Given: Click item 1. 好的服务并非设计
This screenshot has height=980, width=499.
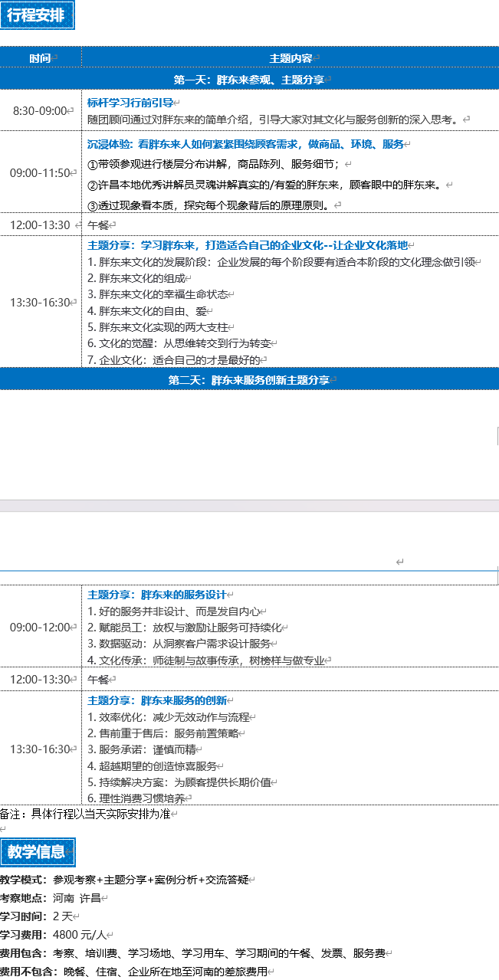Looking at the screenshot, I should (173, 611).
